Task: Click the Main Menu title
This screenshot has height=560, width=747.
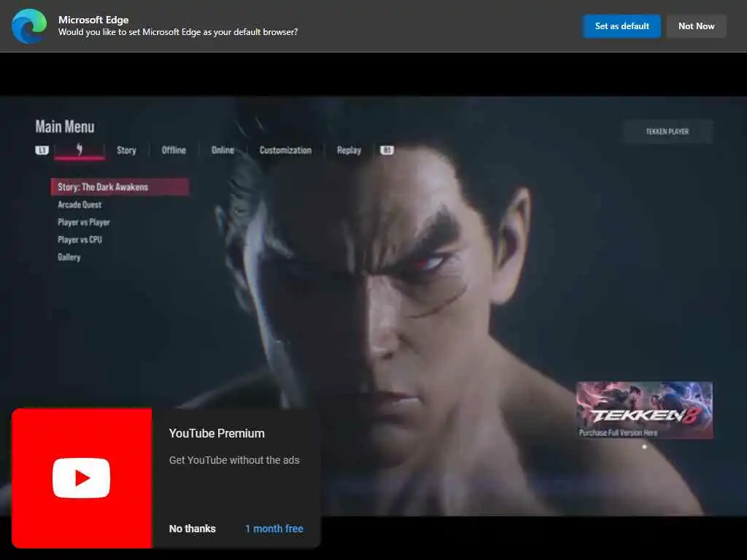Action: [65, 127]
